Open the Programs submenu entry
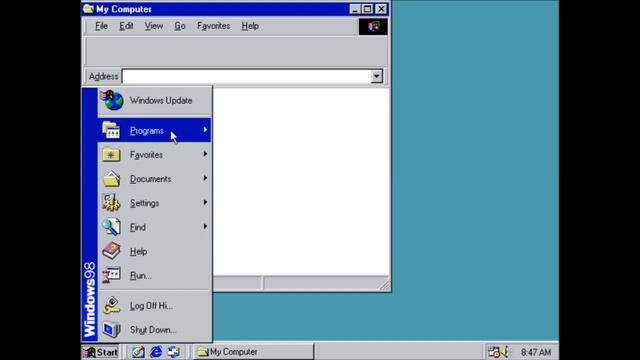 click(155, 131)
